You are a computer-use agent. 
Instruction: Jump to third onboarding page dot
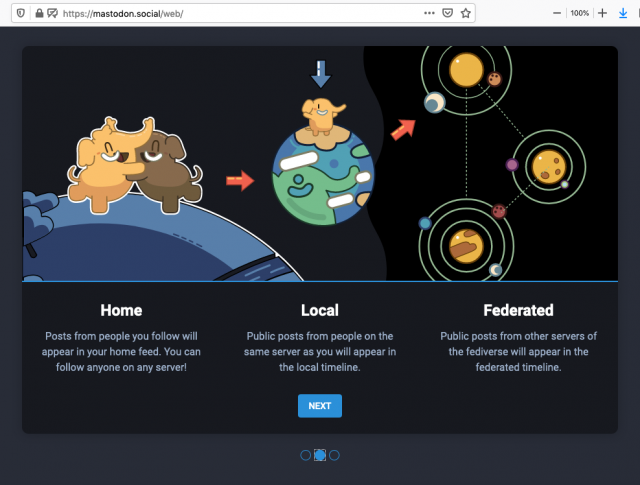coord(334,455)
